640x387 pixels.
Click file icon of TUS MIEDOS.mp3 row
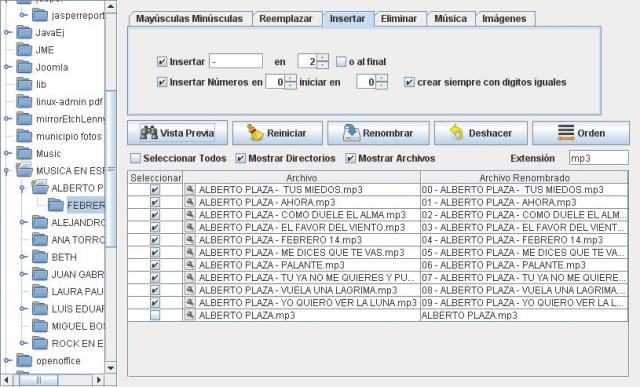190,189
